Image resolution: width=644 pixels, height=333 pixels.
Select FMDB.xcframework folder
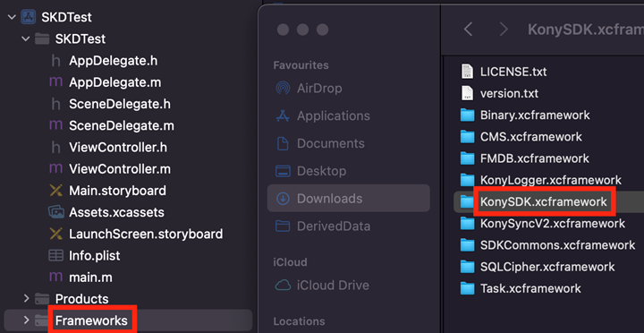click(535, 158)
